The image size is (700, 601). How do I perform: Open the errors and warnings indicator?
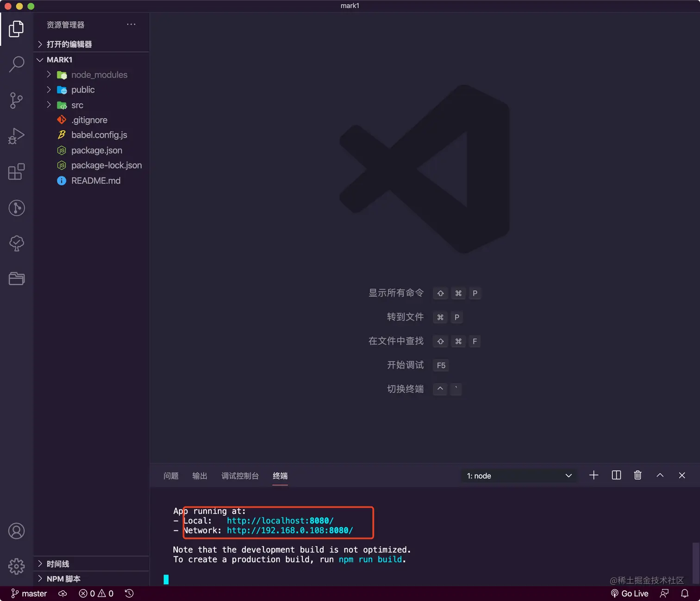(96, 594)
